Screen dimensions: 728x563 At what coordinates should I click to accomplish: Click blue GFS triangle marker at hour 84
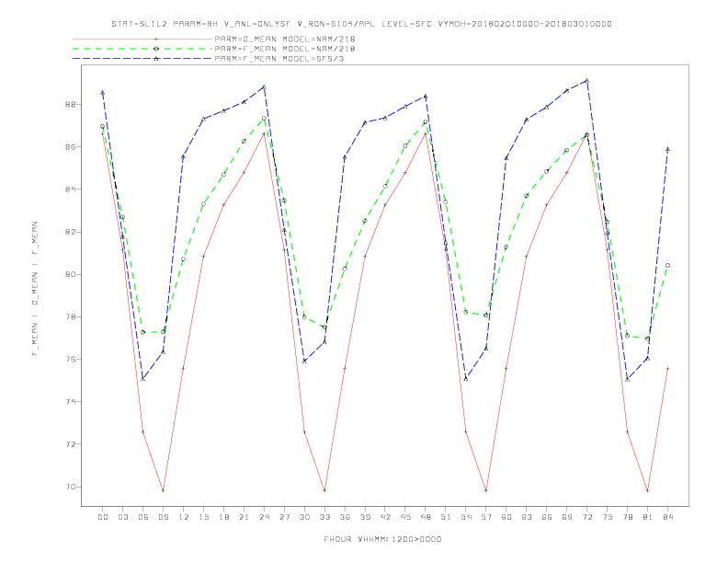(x=667, y=149)
